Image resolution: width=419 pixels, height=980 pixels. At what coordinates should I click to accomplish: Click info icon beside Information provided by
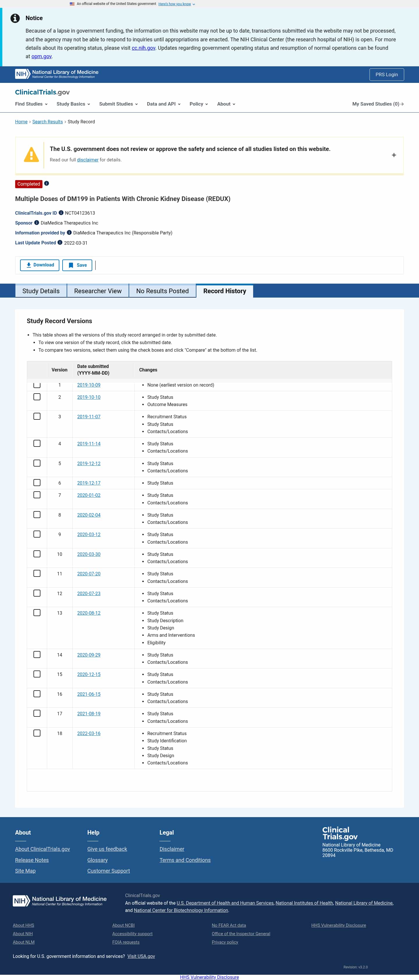(x=69, y=232)
